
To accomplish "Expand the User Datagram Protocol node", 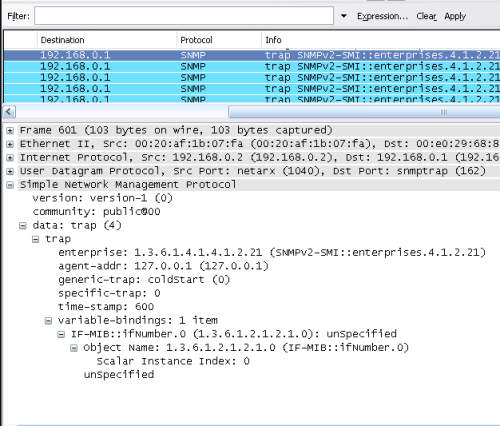I will (10, 171).
